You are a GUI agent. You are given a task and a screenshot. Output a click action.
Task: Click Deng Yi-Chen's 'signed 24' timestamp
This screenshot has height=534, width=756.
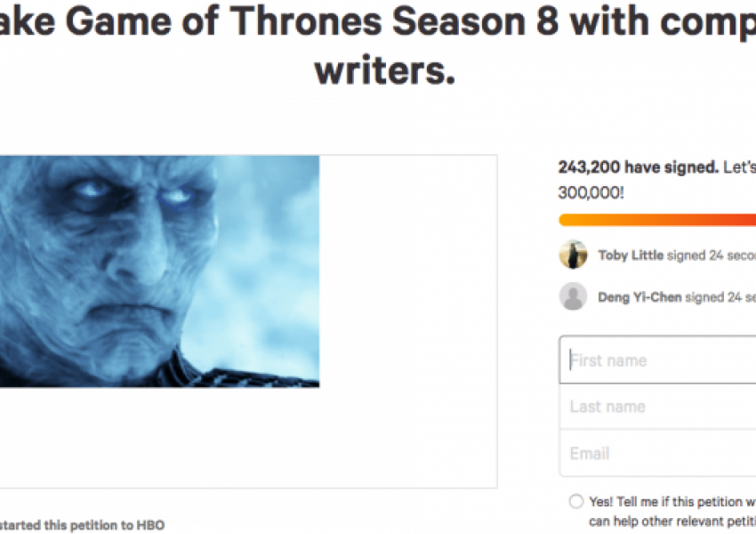(720, 297)
